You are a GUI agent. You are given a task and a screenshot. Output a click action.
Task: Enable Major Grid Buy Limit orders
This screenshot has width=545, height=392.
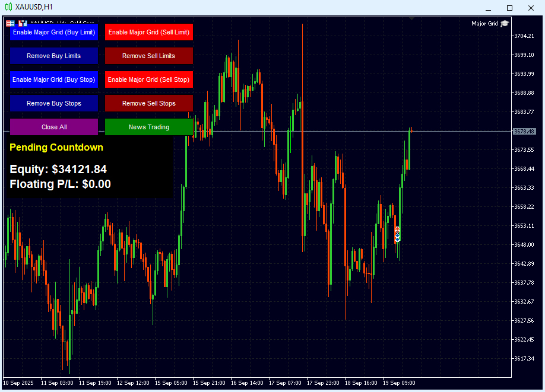tap(54, 32)
